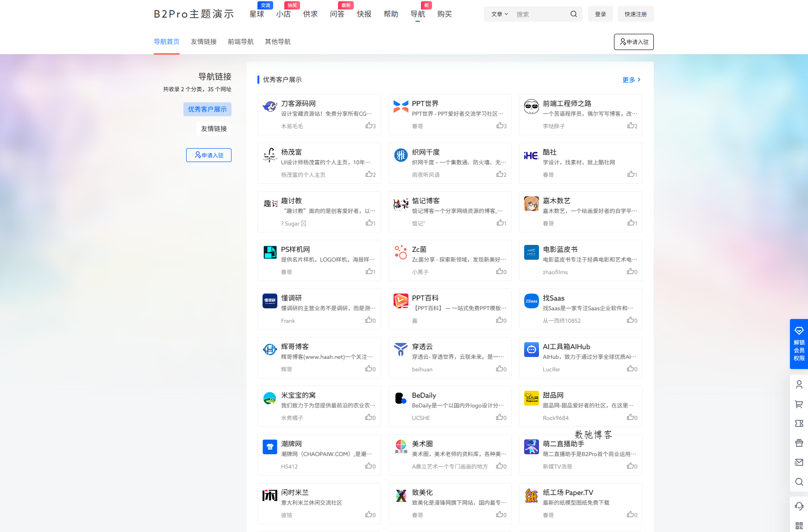This screenshot has width=808, height=532.
Task: Click the top-right 申请入驻 button
Action: click(634, 42)
